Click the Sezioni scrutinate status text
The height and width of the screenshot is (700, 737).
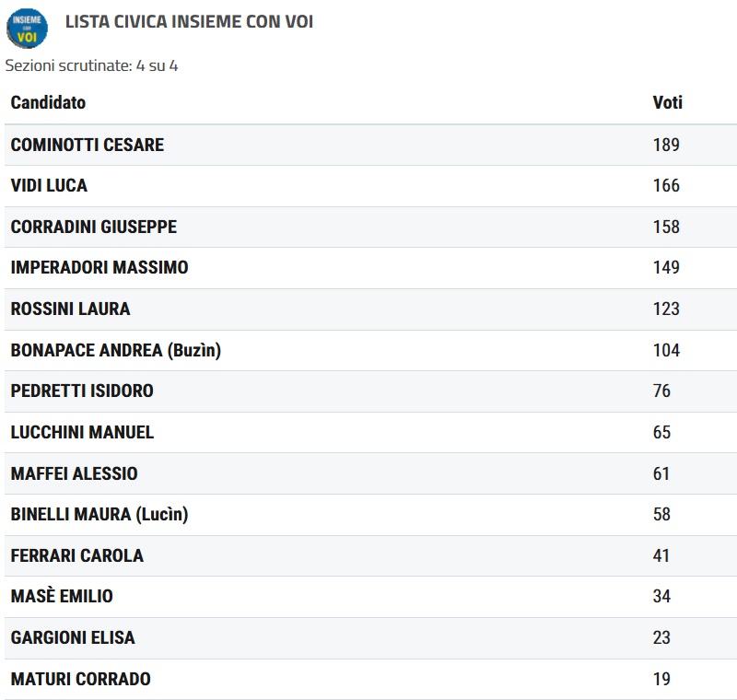(92, 66)
